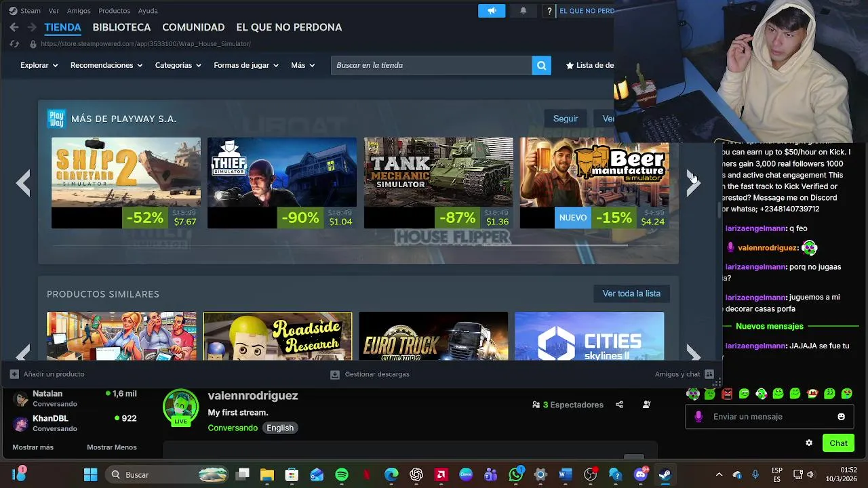This screenshot has height=488, width=868.
Task: Click the stream share icon
Action: pyautogui.click(x=619, y=405)
